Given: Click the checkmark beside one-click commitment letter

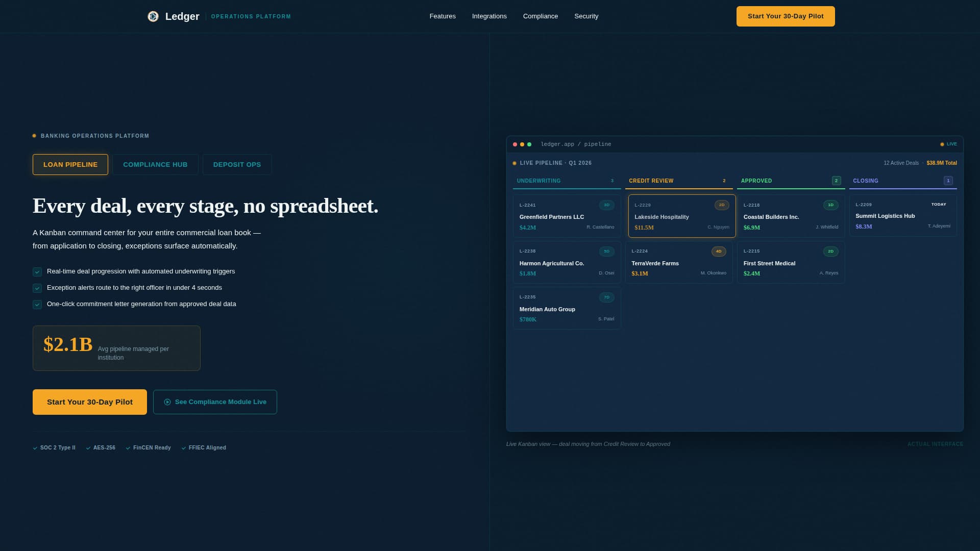Looking at the screenshot, I should [37, 305].
